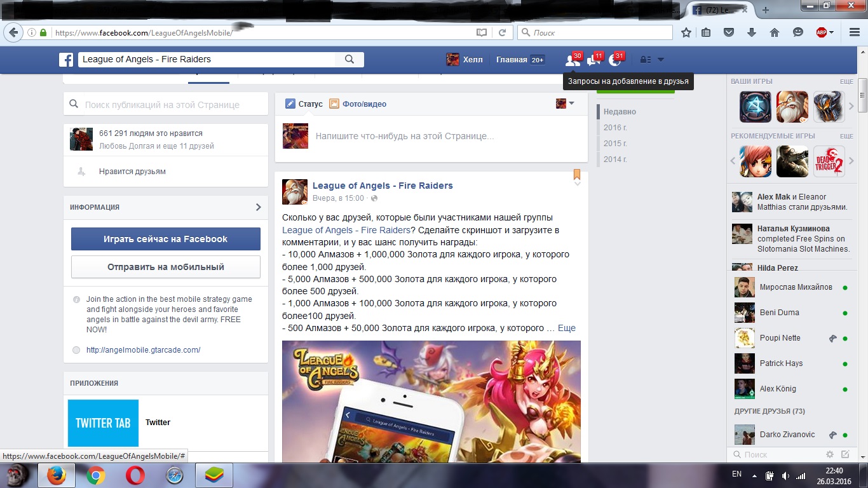Click search posts on this Page field
868x488 pixels.
(x=166, y=104)
